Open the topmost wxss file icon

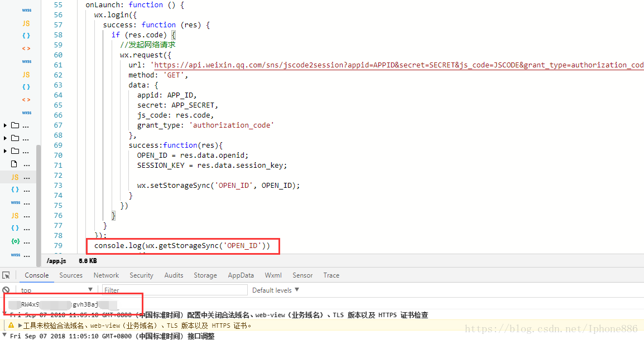coord(27,10)
